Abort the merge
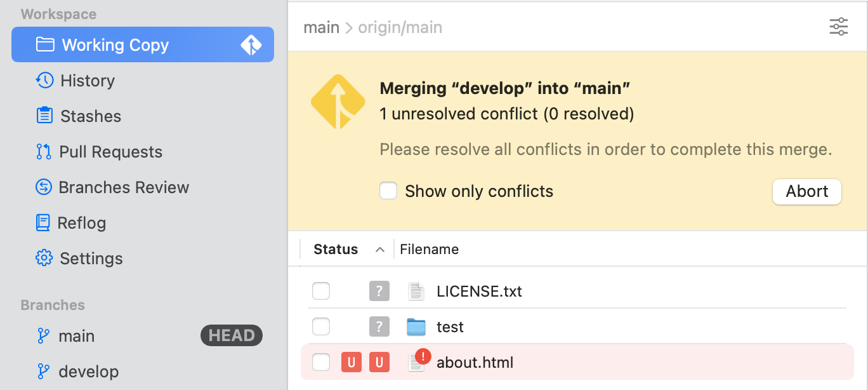 (806, 192)
